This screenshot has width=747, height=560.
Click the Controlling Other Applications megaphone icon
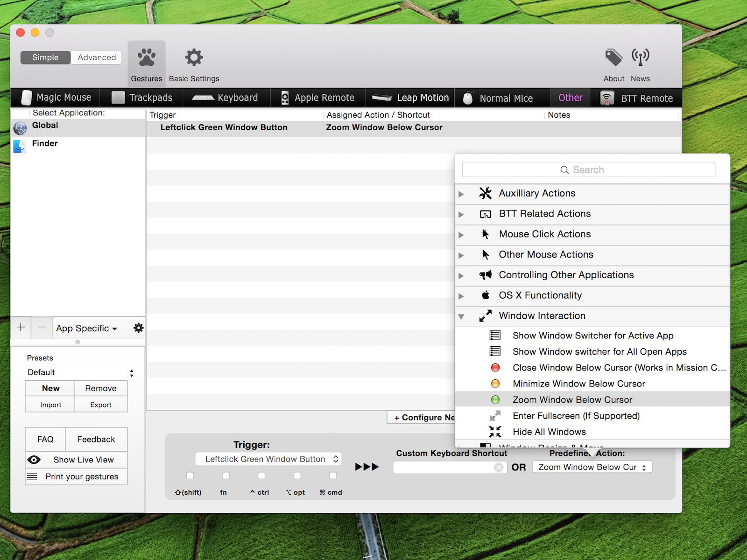pyautogui.click(x=486, y=275)
